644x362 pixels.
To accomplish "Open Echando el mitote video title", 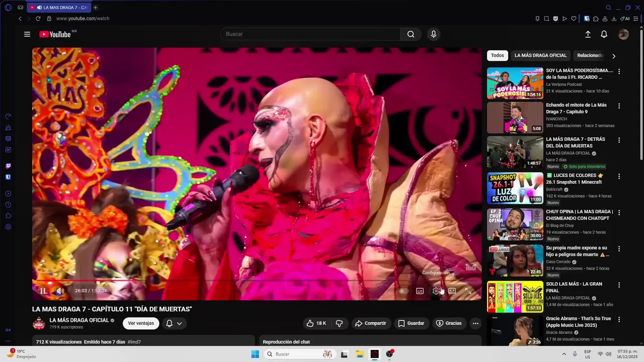I will (576, 108).
